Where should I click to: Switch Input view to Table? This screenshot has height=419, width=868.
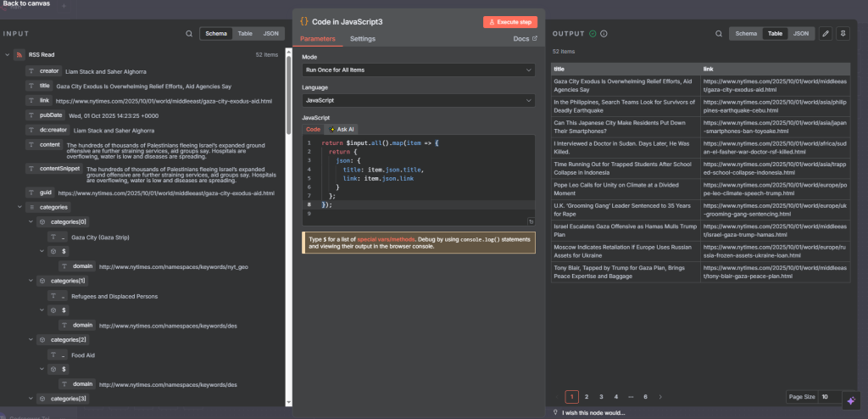[244, 34]
